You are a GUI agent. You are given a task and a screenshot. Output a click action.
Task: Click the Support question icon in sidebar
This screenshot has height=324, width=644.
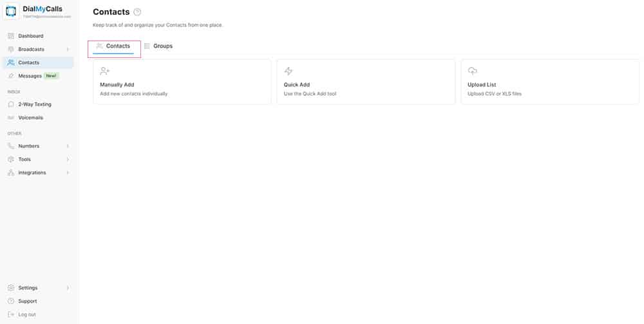click(x=11, y=301)
